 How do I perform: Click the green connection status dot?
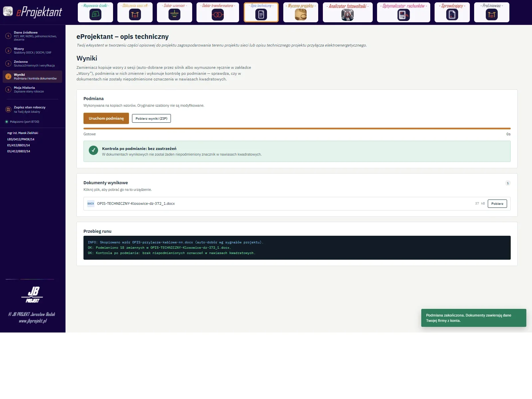coord(7,122)
